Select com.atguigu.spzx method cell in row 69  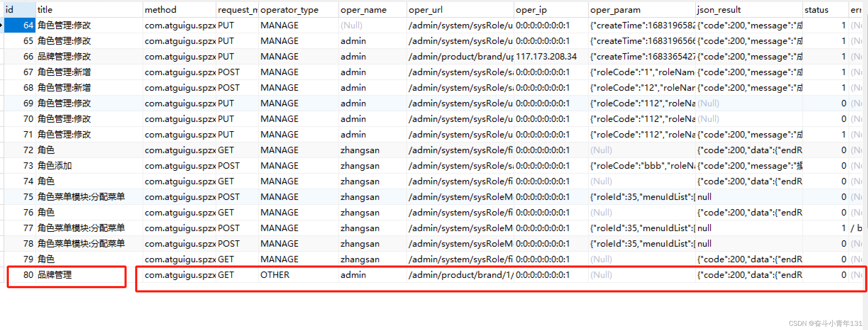179,104
